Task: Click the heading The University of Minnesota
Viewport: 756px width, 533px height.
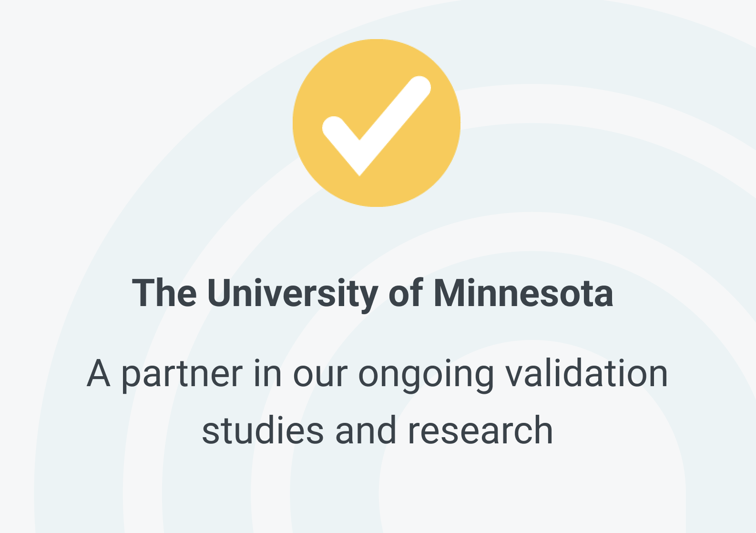Action: coord(372,293)
